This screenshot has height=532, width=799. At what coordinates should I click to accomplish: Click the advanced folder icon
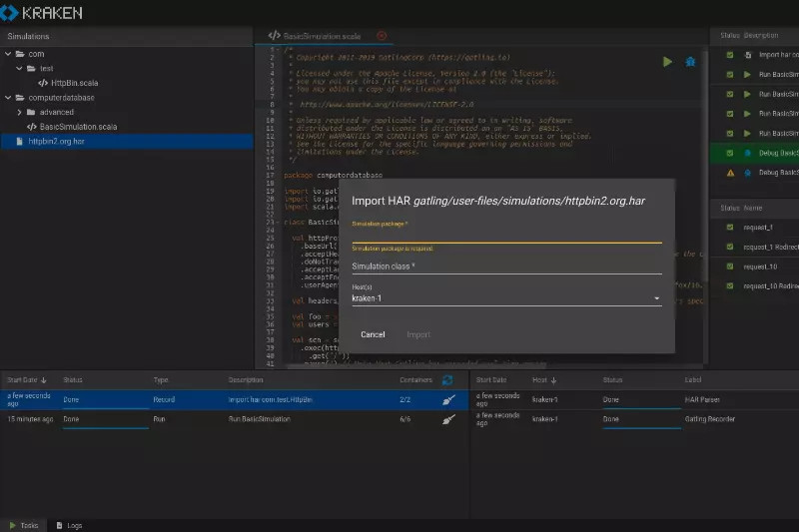[31, 112]
